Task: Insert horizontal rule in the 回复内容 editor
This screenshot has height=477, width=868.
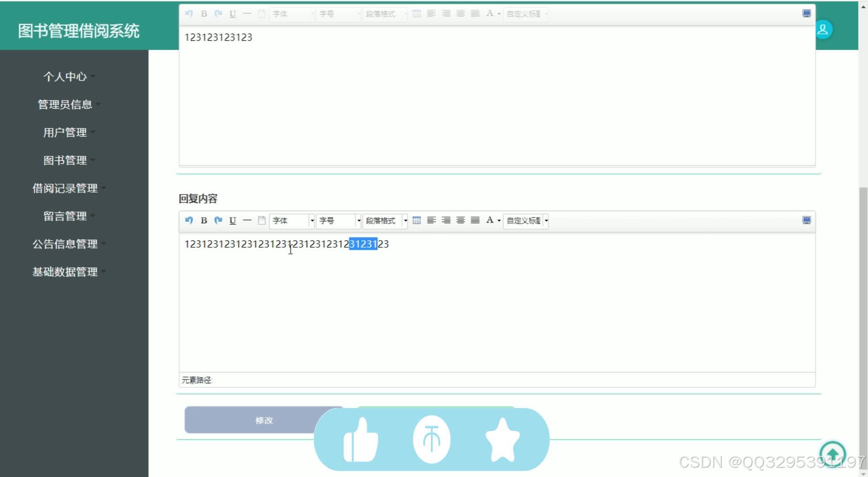Action: click(247, 220)
